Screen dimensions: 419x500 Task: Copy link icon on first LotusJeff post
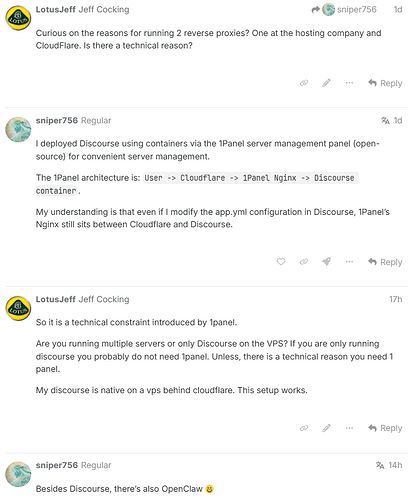coord(304,83)
